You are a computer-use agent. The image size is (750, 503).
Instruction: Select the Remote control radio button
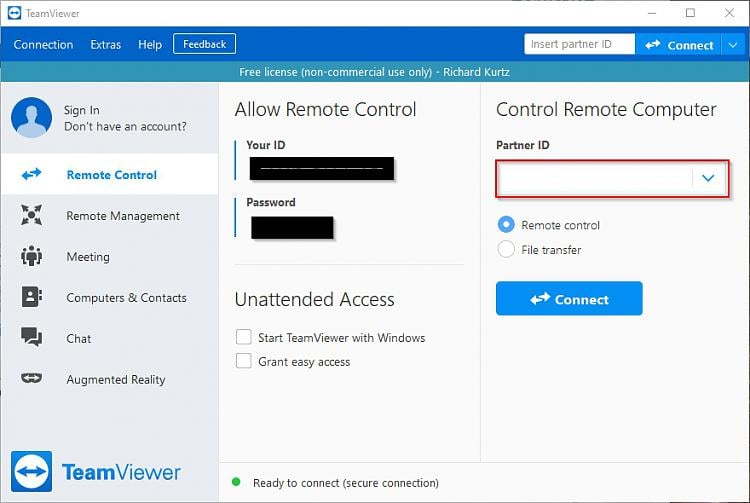(506, 224)
